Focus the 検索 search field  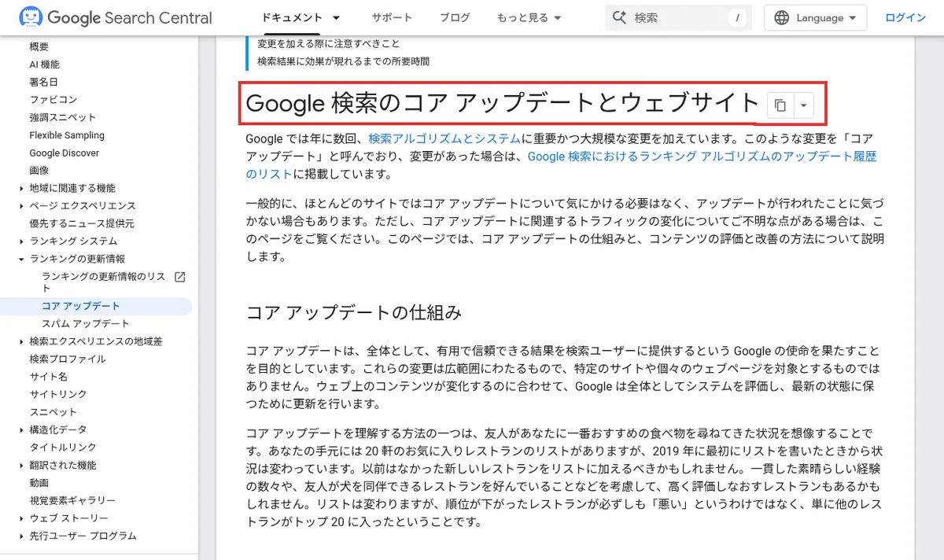[678, 17]
